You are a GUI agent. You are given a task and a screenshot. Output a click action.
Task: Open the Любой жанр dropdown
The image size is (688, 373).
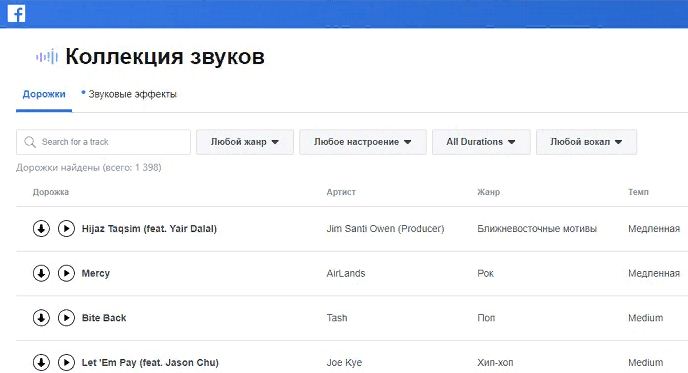click(245, 142)
